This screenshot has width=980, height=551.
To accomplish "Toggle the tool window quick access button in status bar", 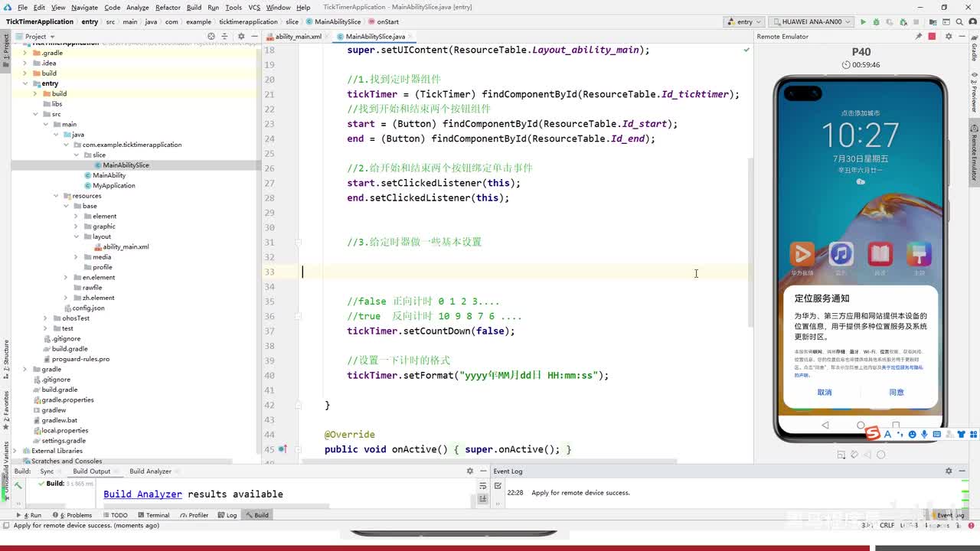I will pyautogui.click(x=6, y=526).
